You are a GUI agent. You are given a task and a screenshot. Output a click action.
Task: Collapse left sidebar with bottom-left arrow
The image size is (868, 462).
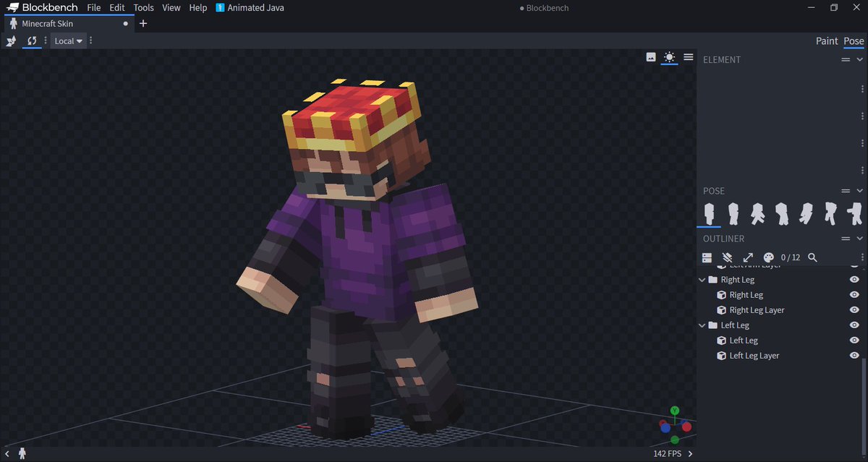7,454
